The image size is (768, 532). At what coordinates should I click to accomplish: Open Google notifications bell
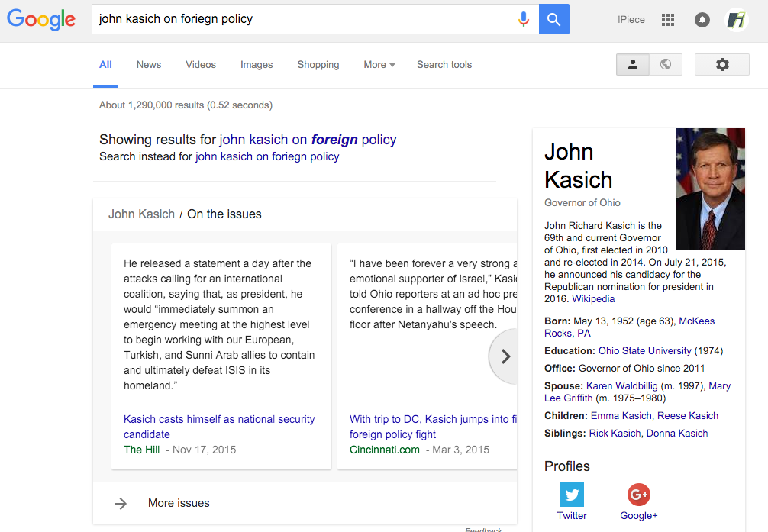pos(702,20)
